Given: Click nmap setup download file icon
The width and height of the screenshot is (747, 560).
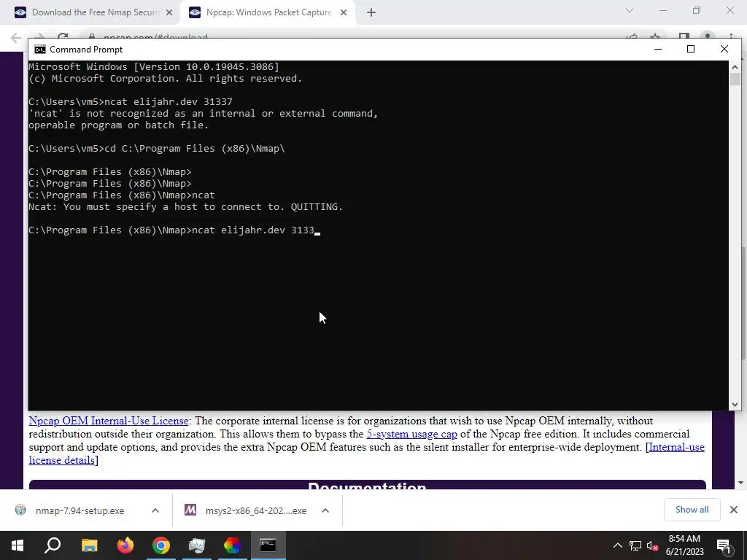Looking at the screenshot, I should point(20,510).
